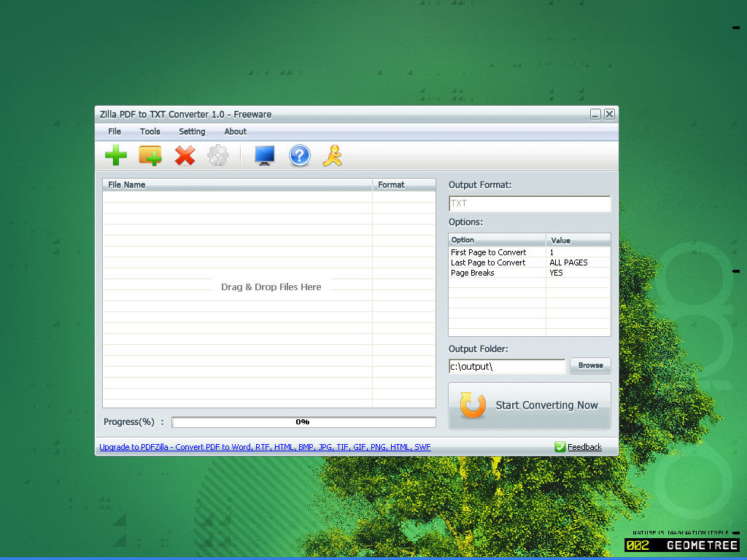Image resolution: width=747 pixels, height=560 pixels.
Task: Click the File Name column header
Action: (237, 184)
